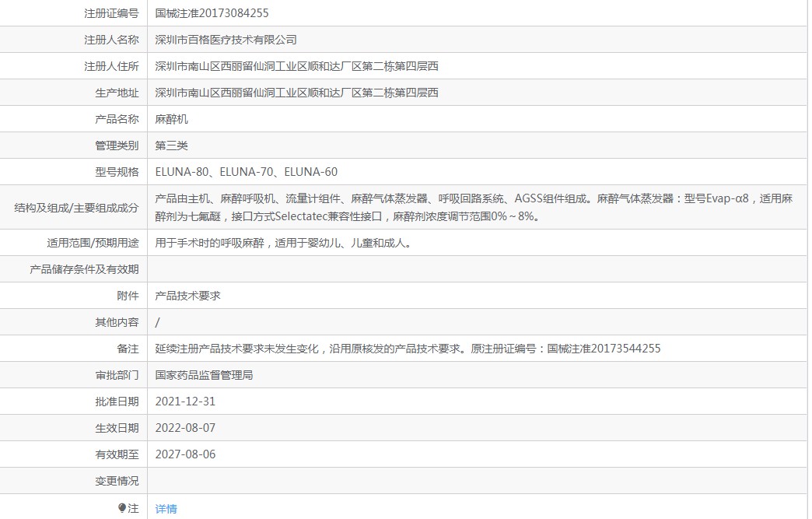Click the 适用范围 usage description text

[284, 243]
